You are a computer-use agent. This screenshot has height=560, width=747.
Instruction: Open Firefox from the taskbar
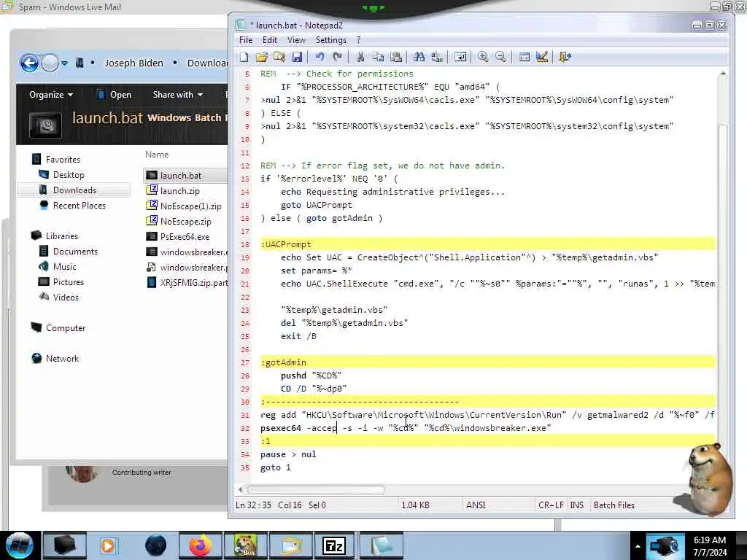pos(200,545)
